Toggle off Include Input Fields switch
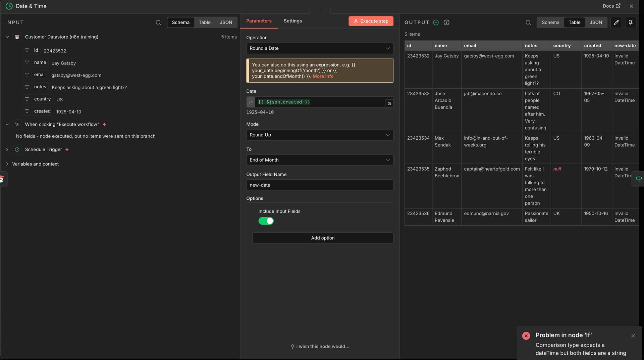 (x=266, y=221)
